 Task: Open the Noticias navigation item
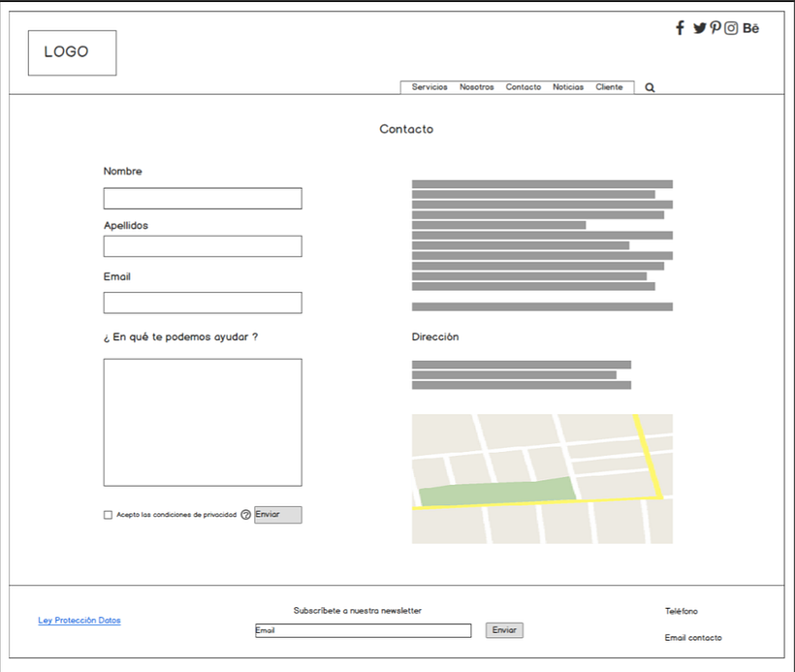point(568,87)
